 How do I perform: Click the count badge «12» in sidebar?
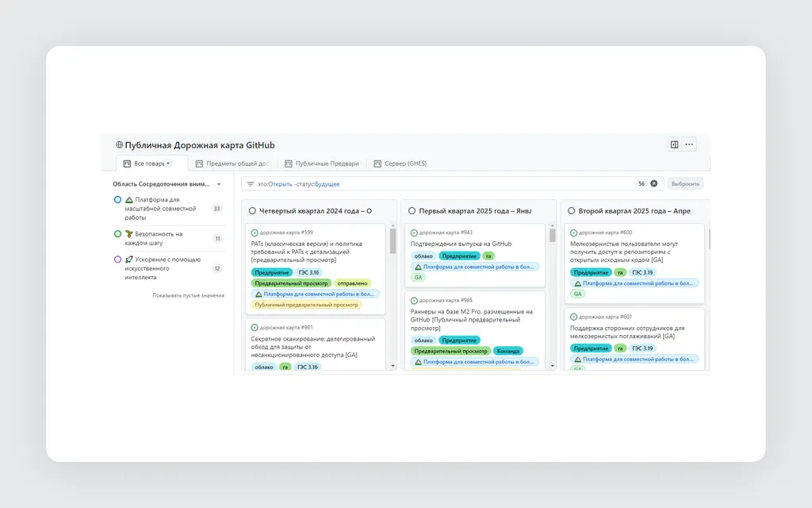217,268
